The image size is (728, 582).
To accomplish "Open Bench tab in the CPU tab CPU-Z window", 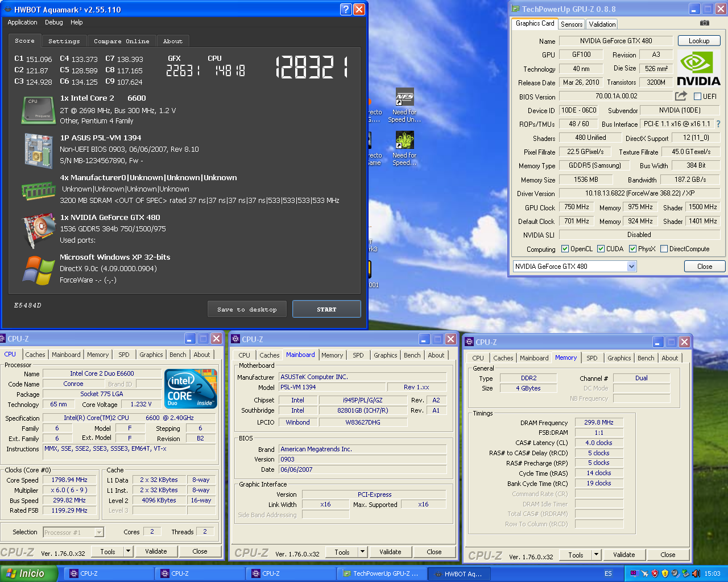I will 178,355.
